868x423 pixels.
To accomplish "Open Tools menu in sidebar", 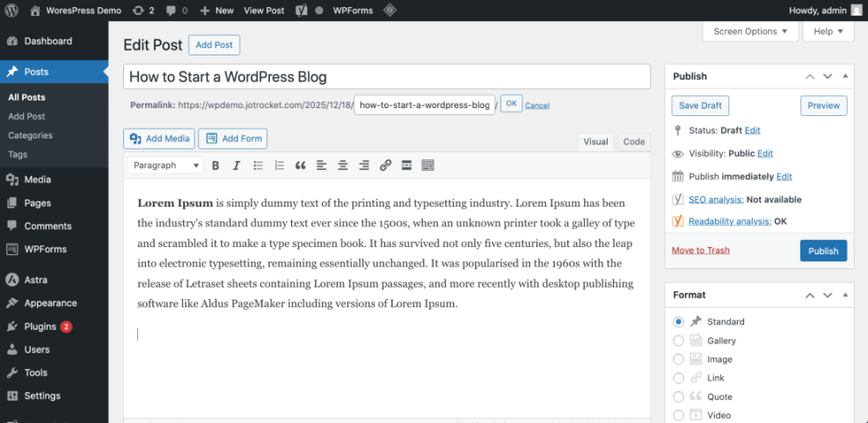I will click(55, 373).
